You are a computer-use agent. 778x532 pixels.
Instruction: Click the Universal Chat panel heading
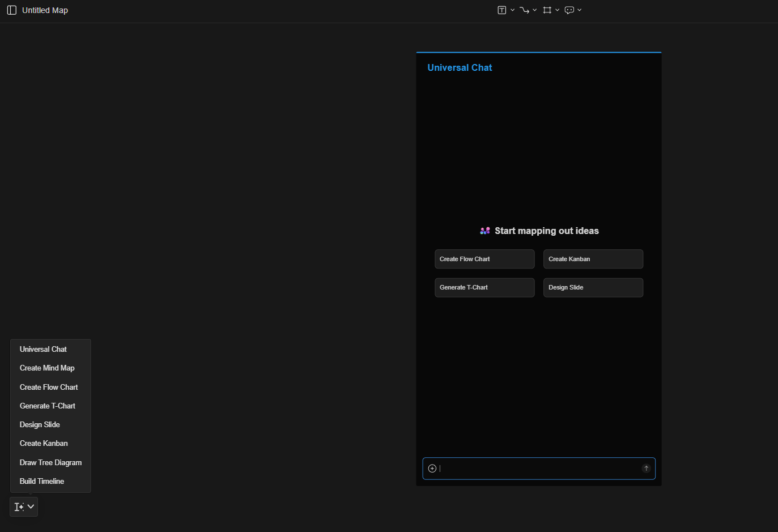coord(460,67)
